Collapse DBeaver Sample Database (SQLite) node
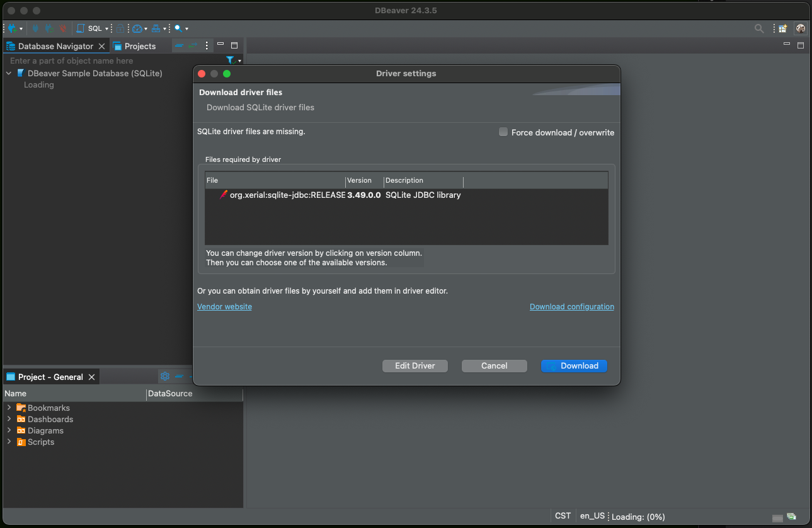Screen dimensions: 812x528 [9, 73]
